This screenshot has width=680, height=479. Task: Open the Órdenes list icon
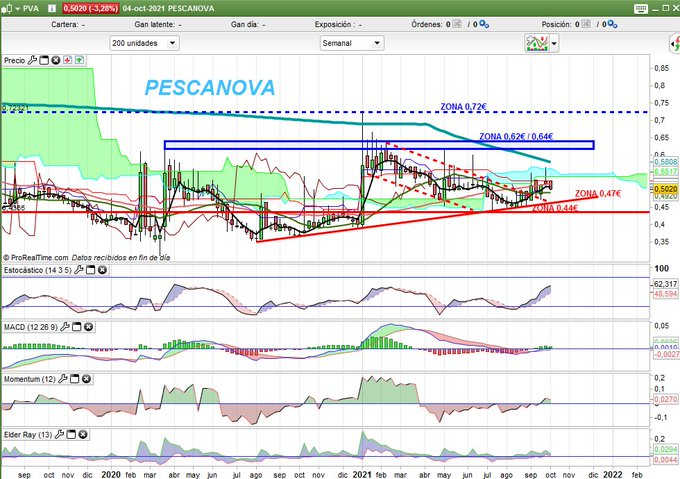(x=457, y=24)
